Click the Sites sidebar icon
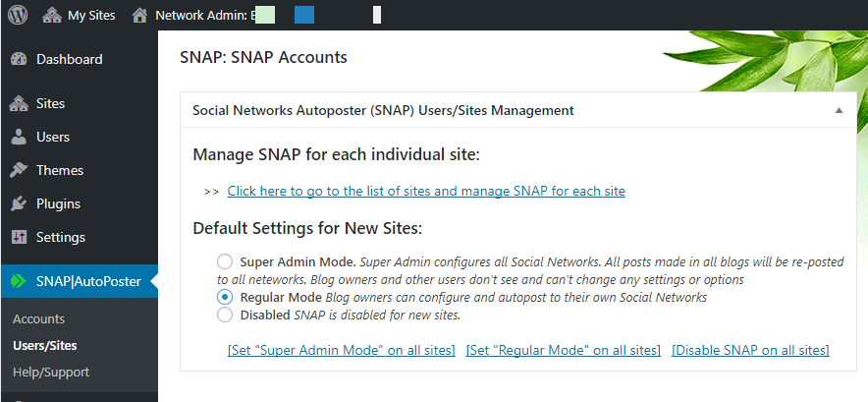Screen dimensions: 868x402 pyautogui.click(x=18, y=103)
